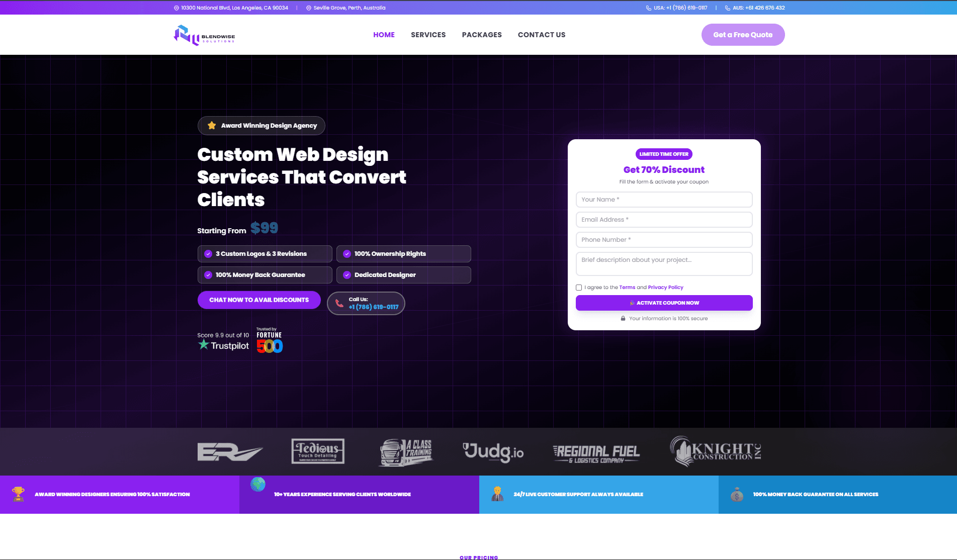This screenshot has height=560, width=957.
Task: Click the location pin for Los Angeles address
Action: point(176,8)
